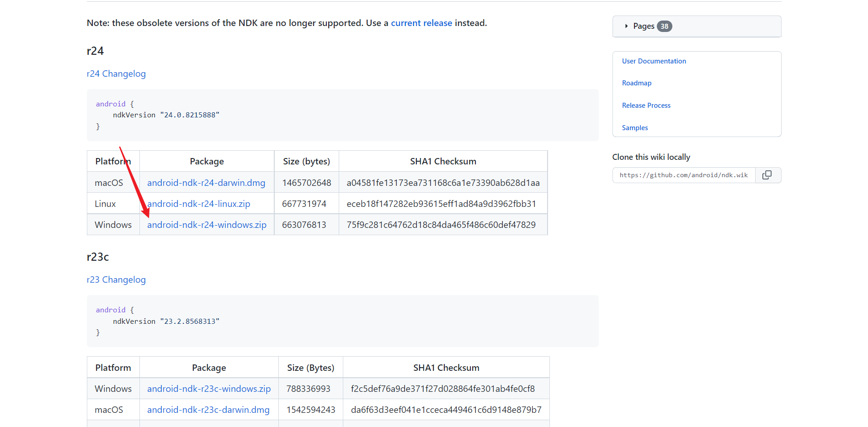868x427 pixels.
Task: Download android-ndk-r23c-windows.zip
Action: 209,388
